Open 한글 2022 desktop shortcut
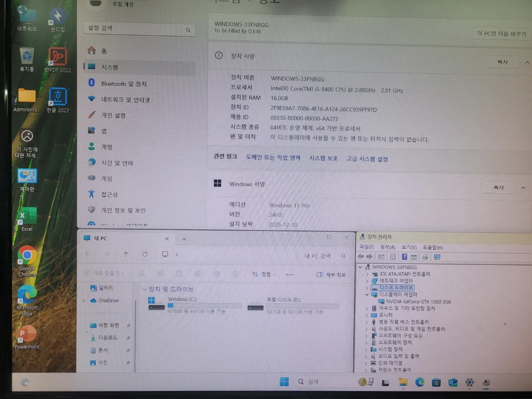The height and width of the screenshot is (399, 532). pyautogui.click(x=58, y=100)
